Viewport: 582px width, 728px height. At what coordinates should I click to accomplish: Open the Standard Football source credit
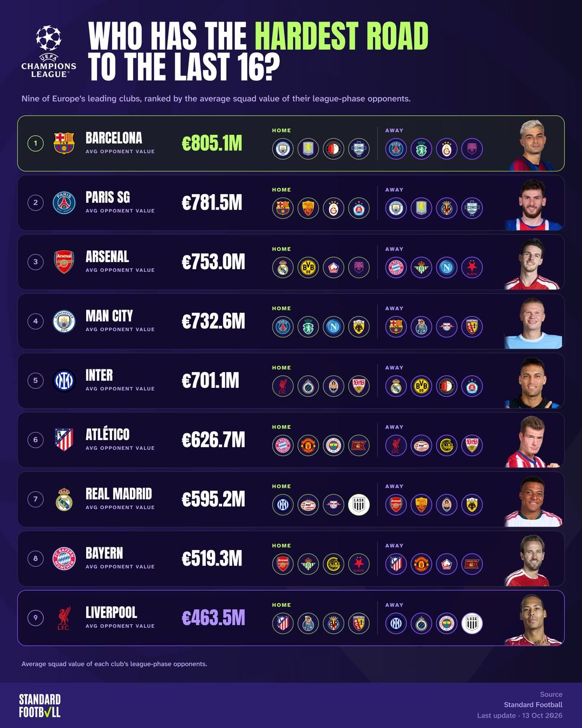click(533, 705)
